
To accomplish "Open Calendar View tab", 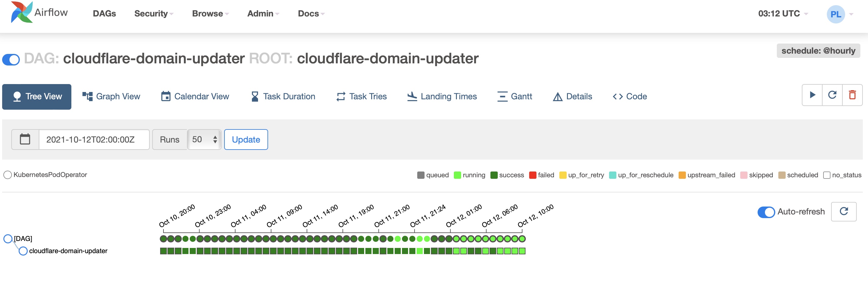I will [195, 97].
